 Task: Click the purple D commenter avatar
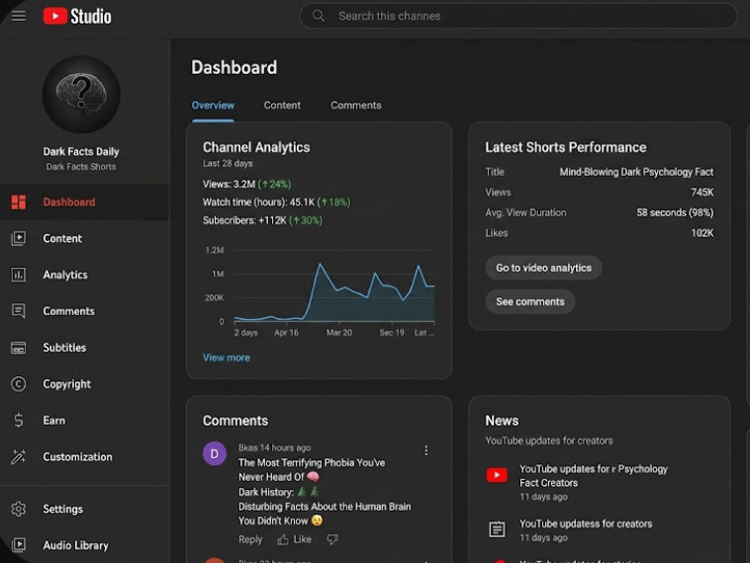tap(214, 453)
